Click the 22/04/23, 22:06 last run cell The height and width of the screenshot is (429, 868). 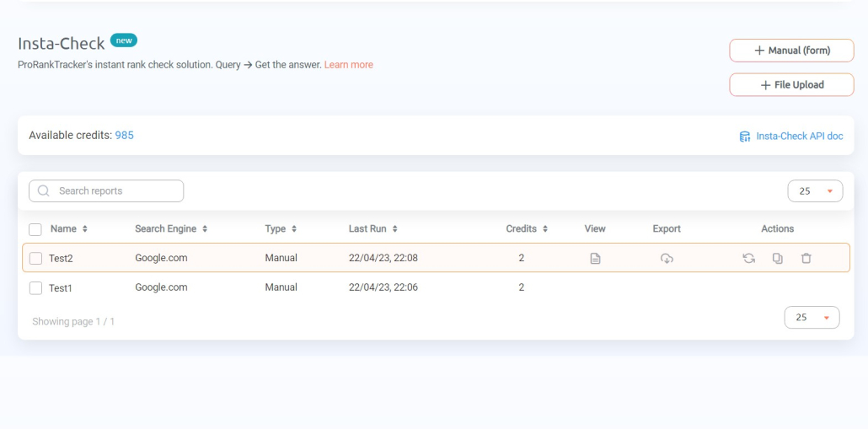[x=383, y=287]
